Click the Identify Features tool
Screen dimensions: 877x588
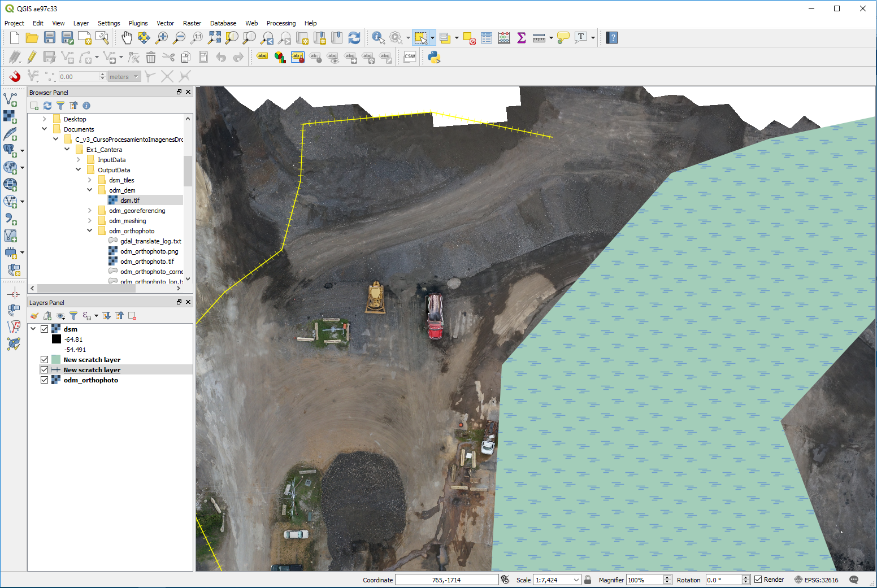coord(377,38)
